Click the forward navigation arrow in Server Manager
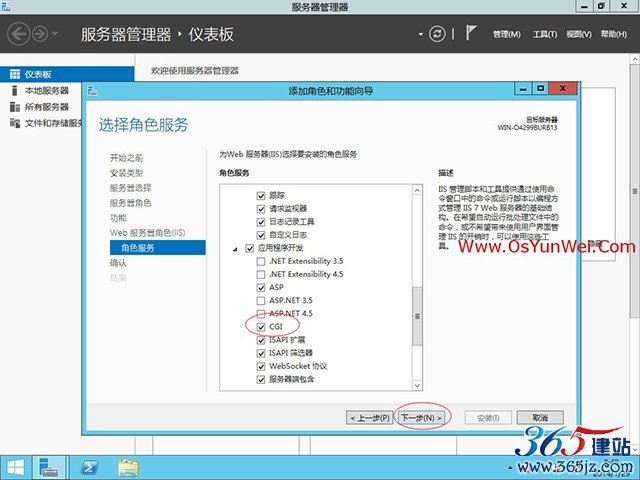This screenshot has height=480, width=640. click(40, 34)
